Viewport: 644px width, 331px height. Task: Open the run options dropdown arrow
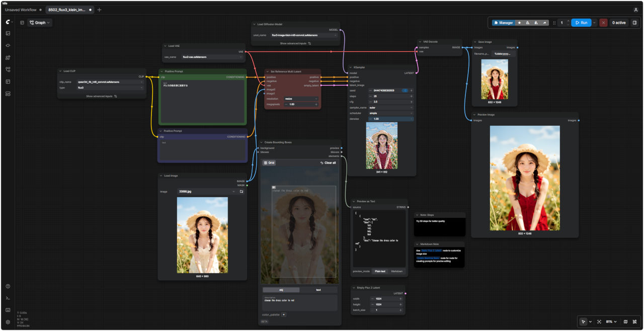point(594,23)
